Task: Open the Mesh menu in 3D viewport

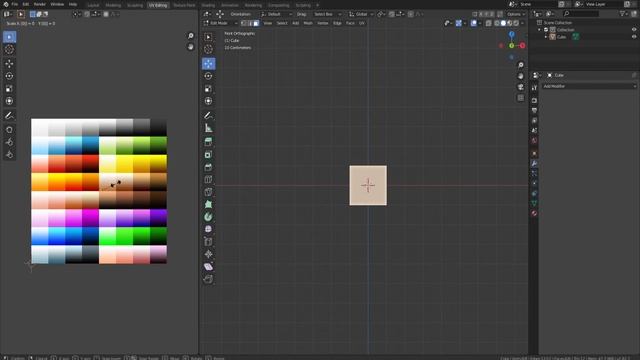Action: tap(308, 23)
